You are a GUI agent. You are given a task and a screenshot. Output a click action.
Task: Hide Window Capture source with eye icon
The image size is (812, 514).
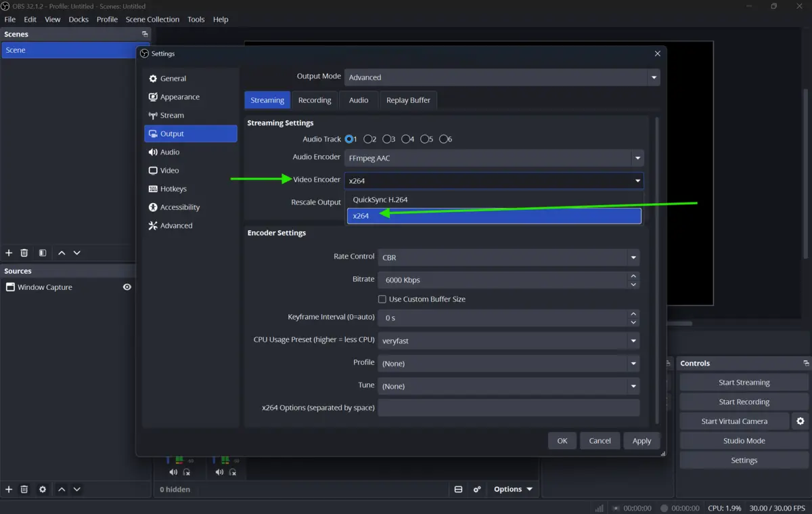point(127,287)
